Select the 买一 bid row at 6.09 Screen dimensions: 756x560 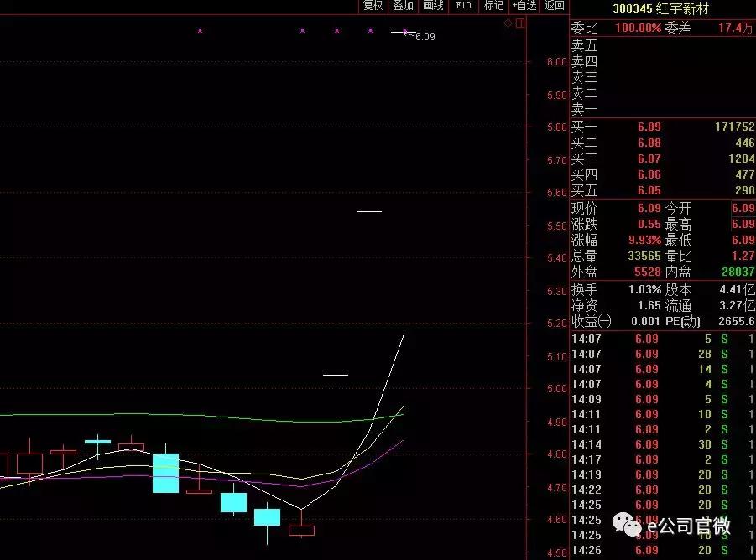(x=663, y=127)
